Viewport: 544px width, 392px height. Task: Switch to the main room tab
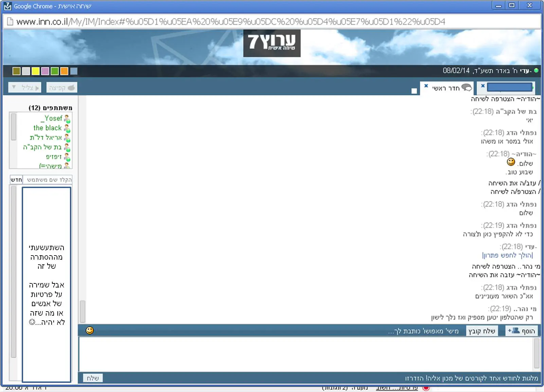click(446, 88)
